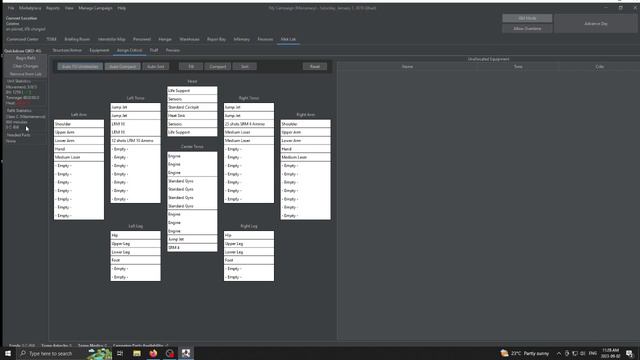
Task: Select Upper Leg in Left Leg
Action: click(136, 244)
